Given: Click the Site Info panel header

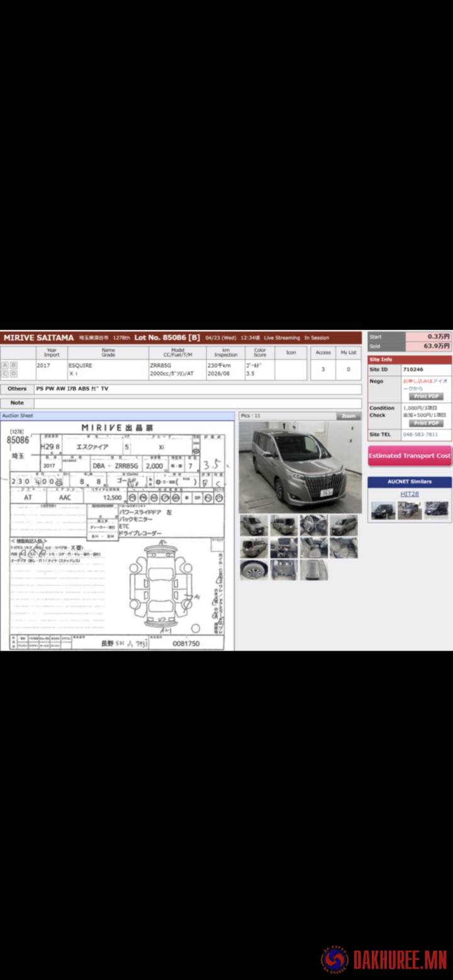Looking at the screenshot, I should pos(410,360).
